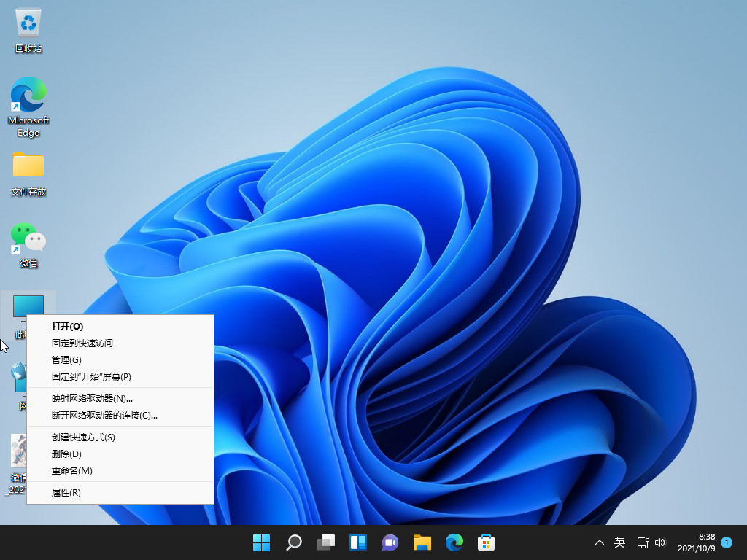The height and width of the screenshot is (560, 747).
Task: Select 重命名(M) in the context menu
Action: (71, 470)
